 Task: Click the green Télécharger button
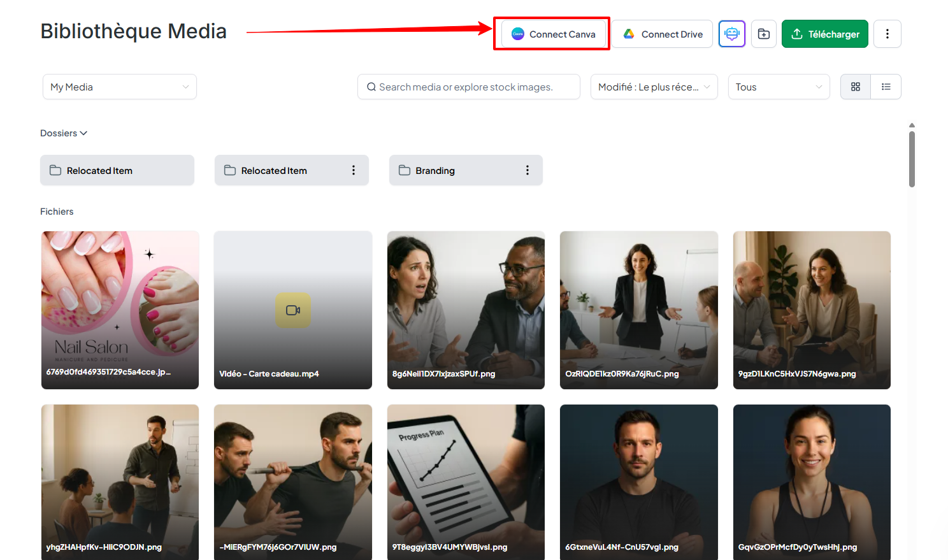pyautogui.click(x=824, y=34)
